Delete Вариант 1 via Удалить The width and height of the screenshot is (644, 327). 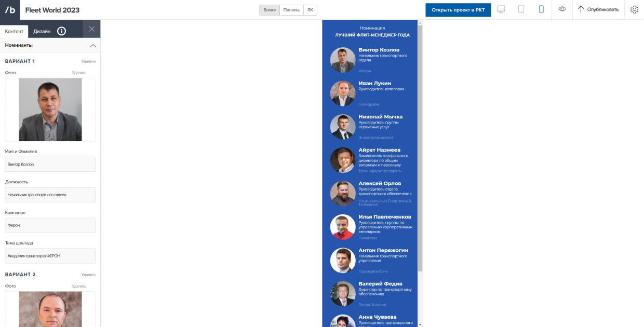[x=88, y=61]
